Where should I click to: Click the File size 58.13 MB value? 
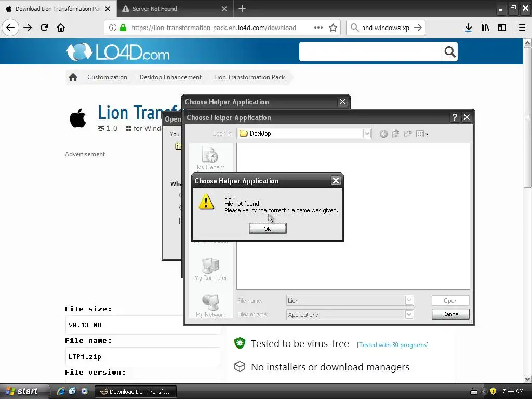pyautogui.click(x=85, y=325)
